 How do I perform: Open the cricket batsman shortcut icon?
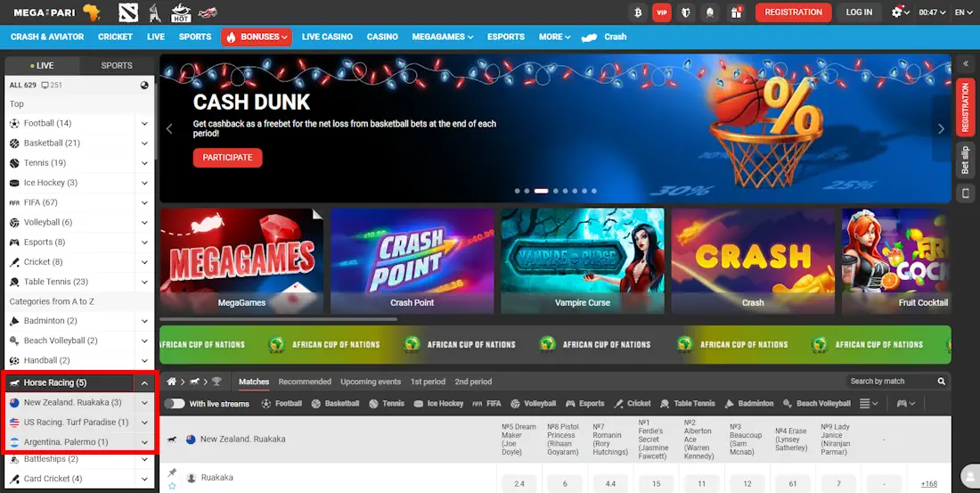click(x=154, y=12)
